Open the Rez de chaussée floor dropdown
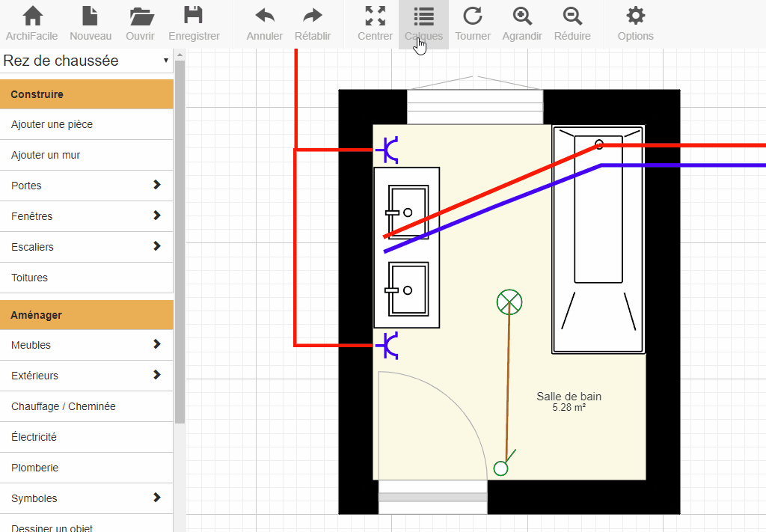 [x=86, y=61]
